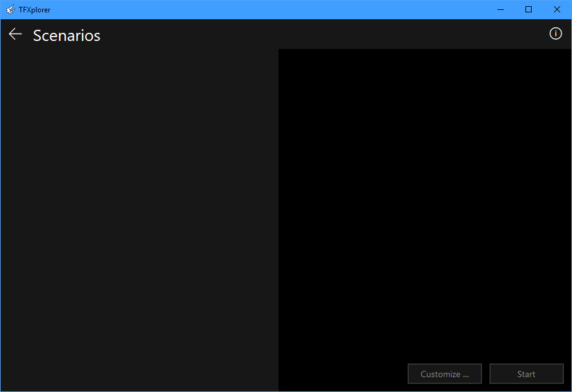This screenshot has width=572, height=392.
Task: Click the top edge of the preview pane
Action: point(425,52)
